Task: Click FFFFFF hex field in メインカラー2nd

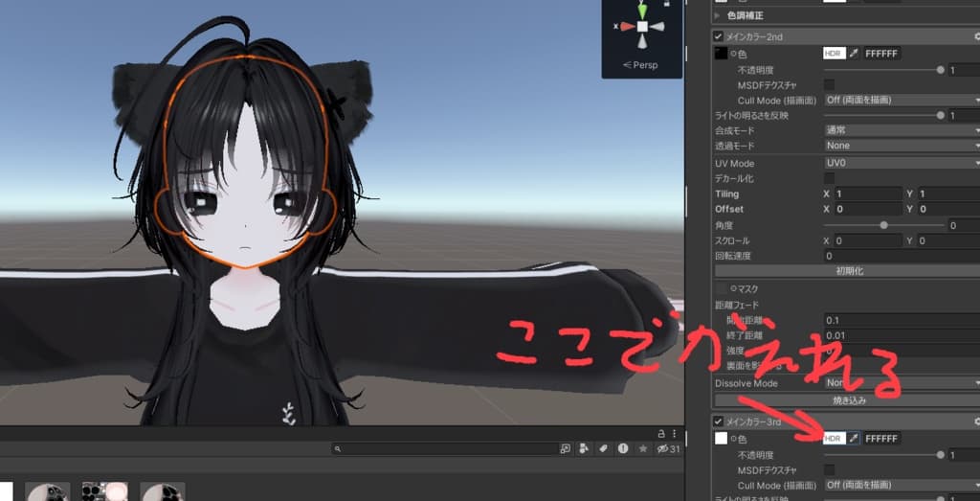Action: click(881, 54)
